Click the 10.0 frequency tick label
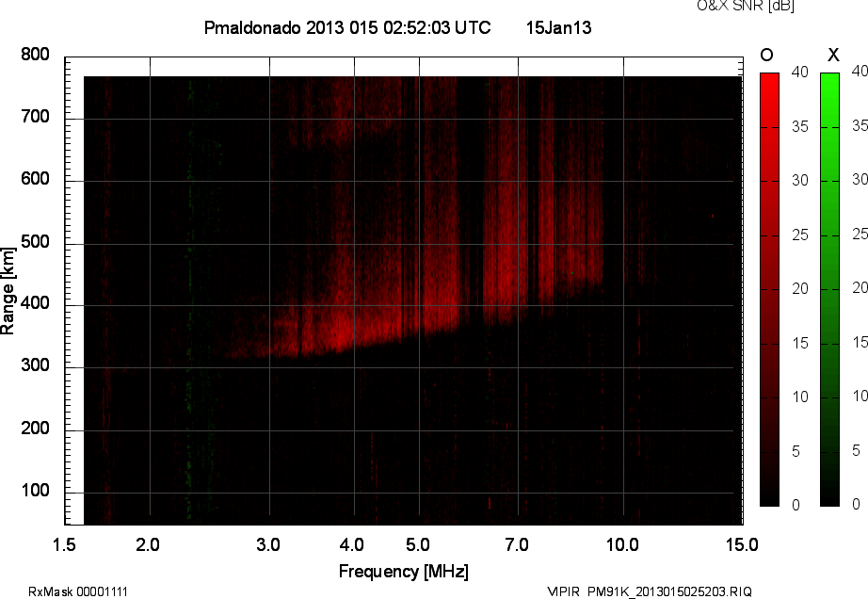Screen dimensions: 868x599 [x=622, y=545]
